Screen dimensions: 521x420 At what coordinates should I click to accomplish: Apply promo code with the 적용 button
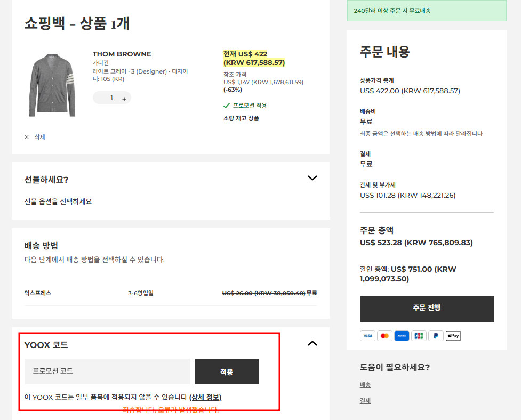(226, 371)
